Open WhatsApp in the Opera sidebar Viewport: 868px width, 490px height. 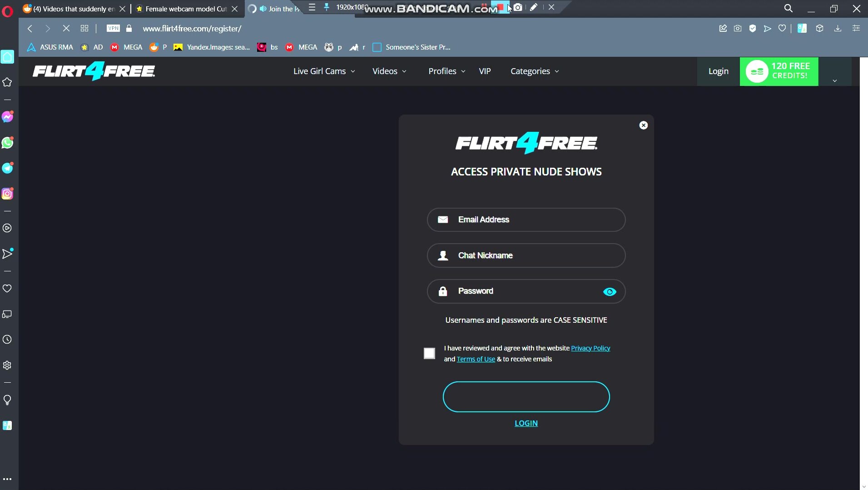pos(7,143)
